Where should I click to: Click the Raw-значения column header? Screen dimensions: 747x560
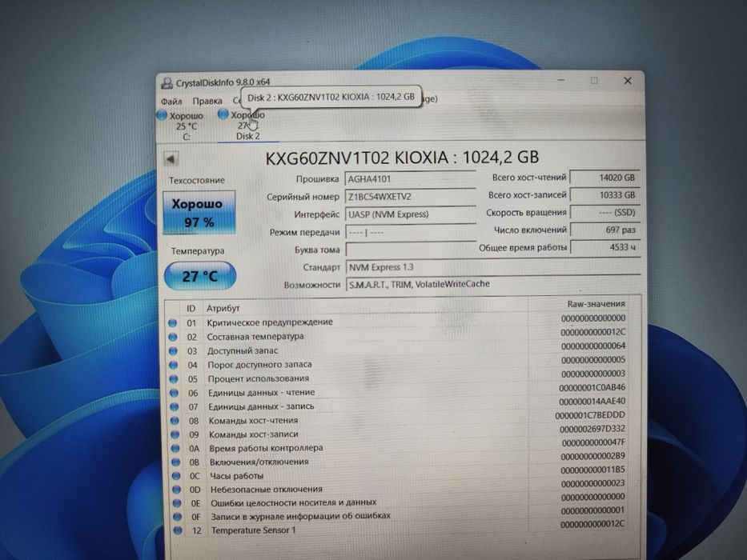pyautogui.click(x=596, y=304)
